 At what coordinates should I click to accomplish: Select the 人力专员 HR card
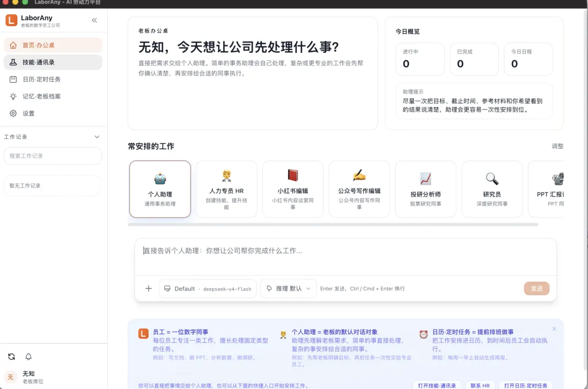[x=226, y=189]
